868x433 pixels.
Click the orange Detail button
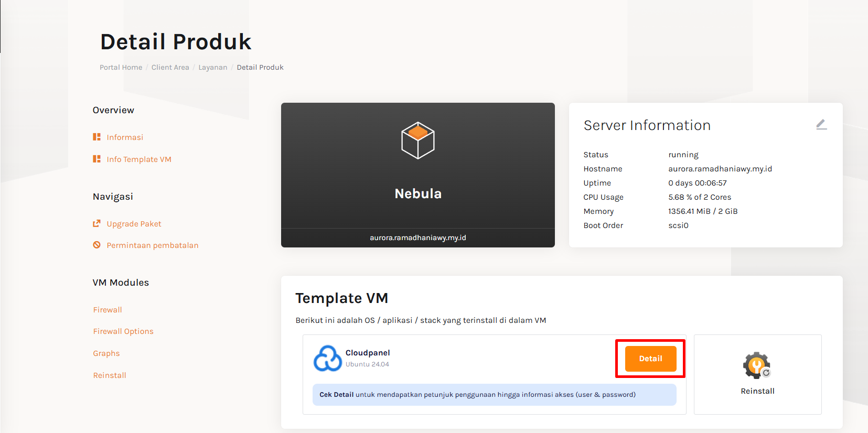tap(650, 359)
